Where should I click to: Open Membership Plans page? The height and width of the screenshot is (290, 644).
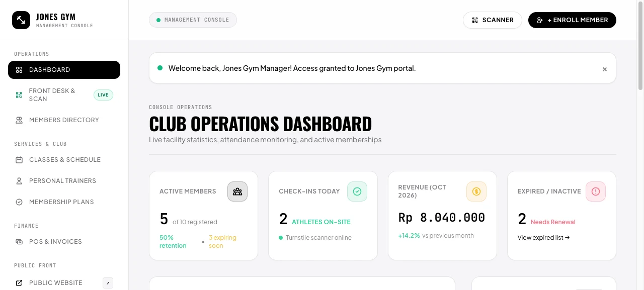[64, 202]
